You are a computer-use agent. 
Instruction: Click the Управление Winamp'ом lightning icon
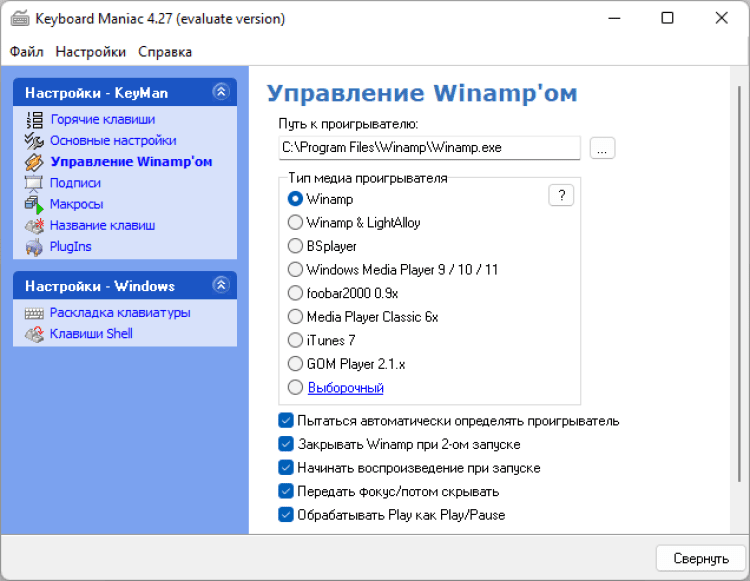pos(34,162)
